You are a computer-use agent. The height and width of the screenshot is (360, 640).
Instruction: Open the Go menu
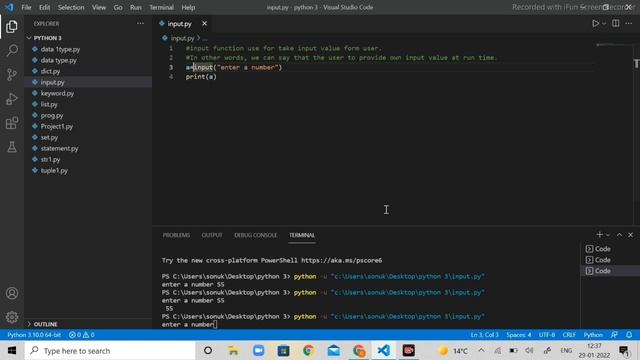point(118,7)
